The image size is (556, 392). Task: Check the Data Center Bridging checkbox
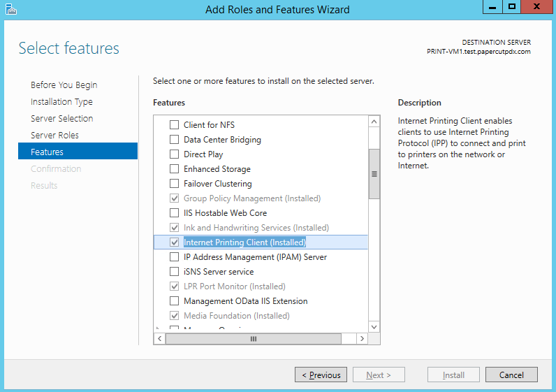(174, 140)
